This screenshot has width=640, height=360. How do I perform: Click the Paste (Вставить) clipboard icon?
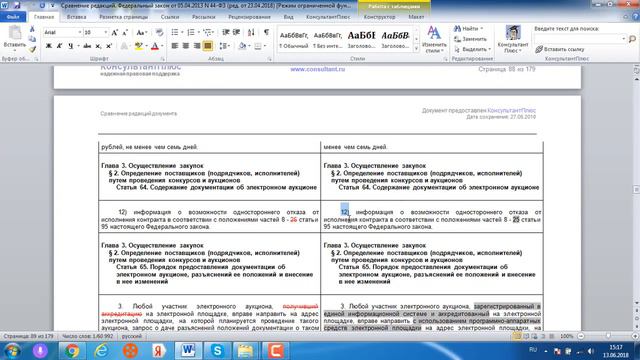[x=15, y=33]
